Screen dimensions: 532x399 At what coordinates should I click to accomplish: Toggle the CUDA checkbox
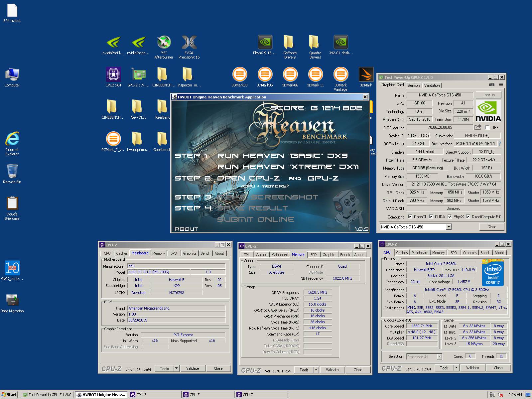[x=431, y=216]
